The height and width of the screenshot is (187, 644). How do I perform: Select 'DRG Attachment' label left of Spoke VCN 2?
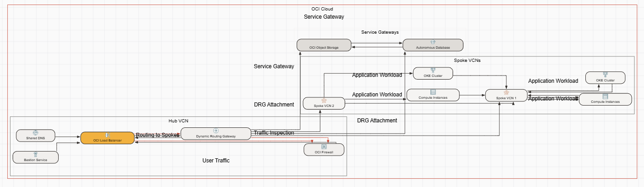pos(274,105)
